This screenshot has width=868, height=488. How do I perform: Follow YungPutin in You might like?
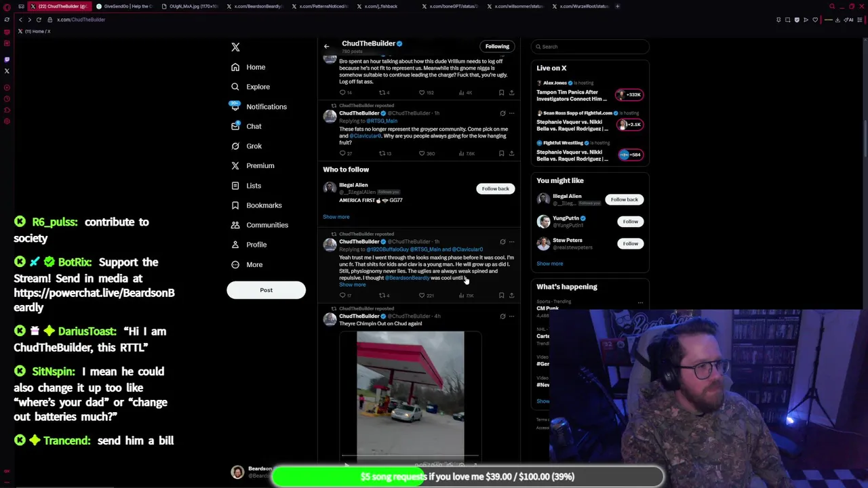(x=630, y=222)
